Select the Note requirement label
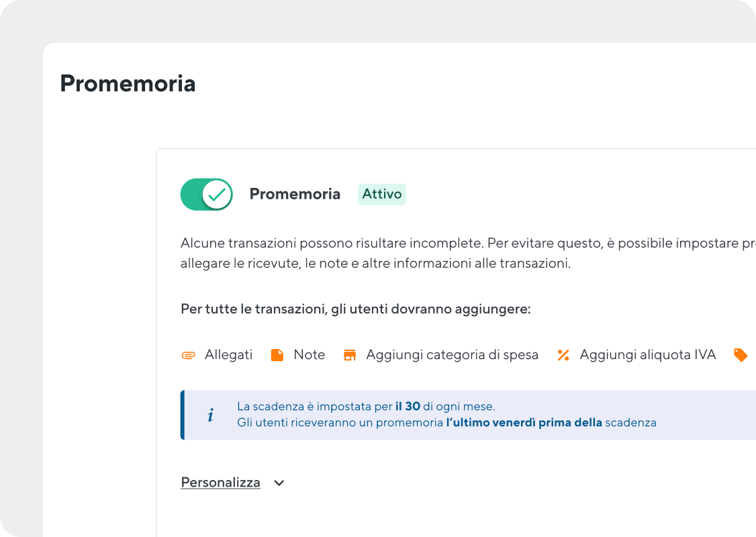 (x=309, y=355)
